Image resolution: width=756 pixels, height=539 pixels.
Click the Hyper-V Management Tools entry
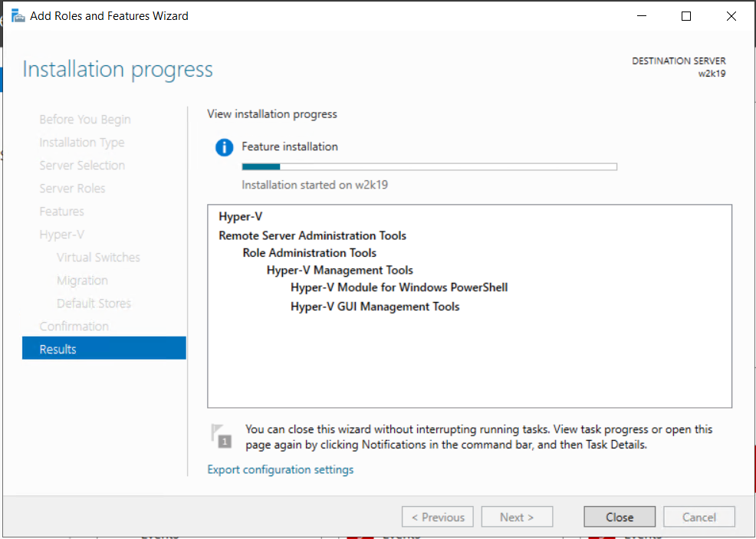(340, 271)
